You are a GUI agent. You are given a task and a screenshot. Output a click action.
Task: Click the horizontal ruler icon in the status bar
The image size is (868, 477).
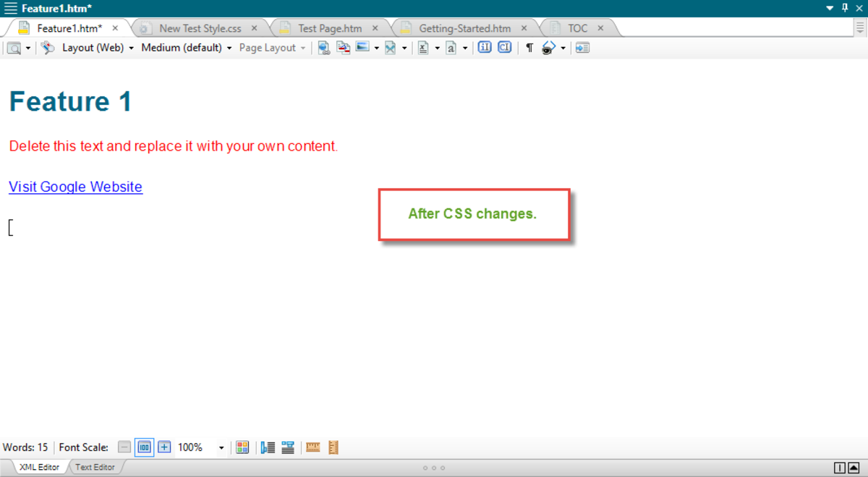pos(312,447)
